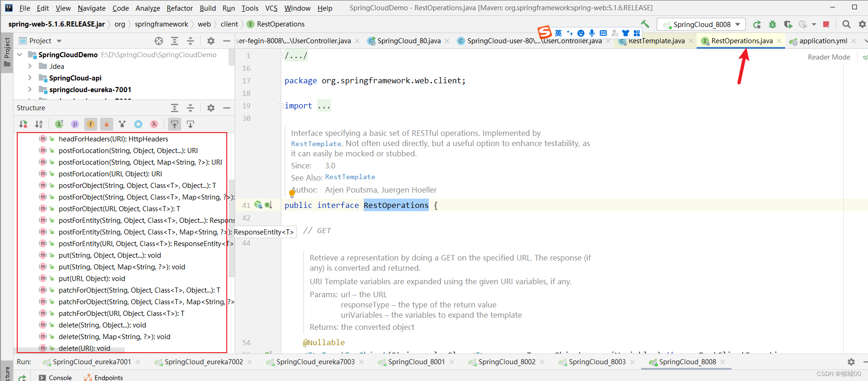Select put(URI, Object): void method
The width and height of the screenshot is (868, 381).
click(x=92, y=279)
